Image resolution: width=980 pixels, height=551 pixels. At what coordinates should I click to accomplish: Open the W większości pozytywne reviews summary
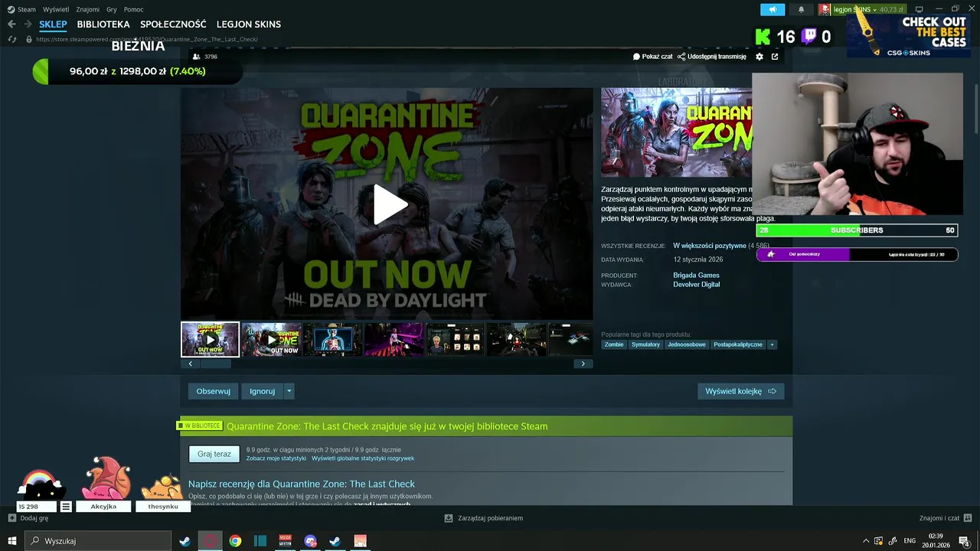[x=710, y=246]
